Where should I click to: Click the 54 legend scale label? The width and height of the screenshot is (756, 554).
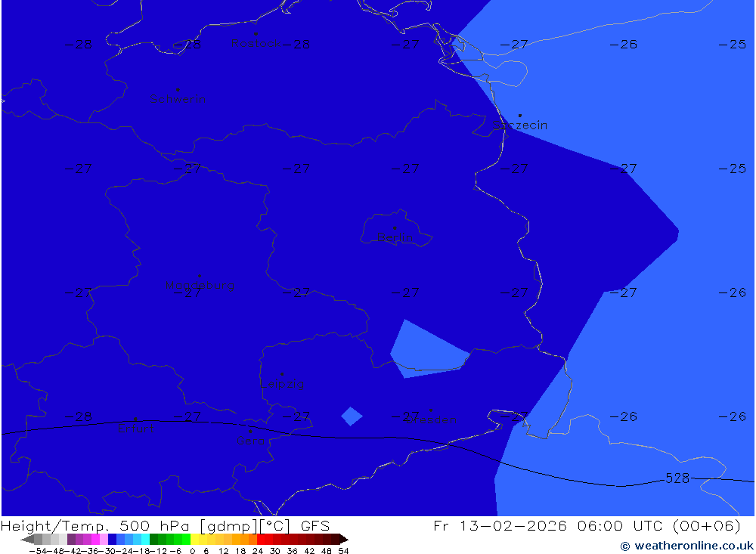344,551
